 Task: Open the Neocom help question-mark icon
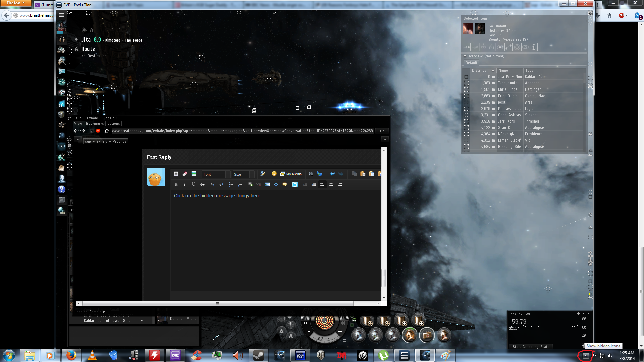click(x=62, y=189)
